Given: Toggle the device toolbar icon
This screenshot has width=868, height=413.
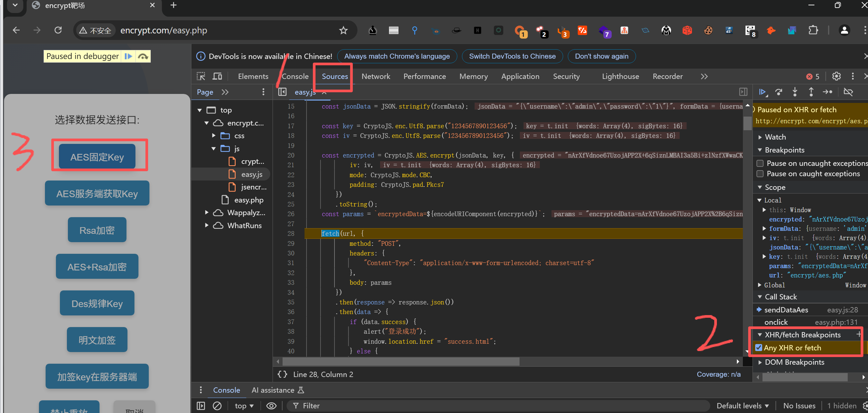Looking at the screenshot, I should click(217, 77).
